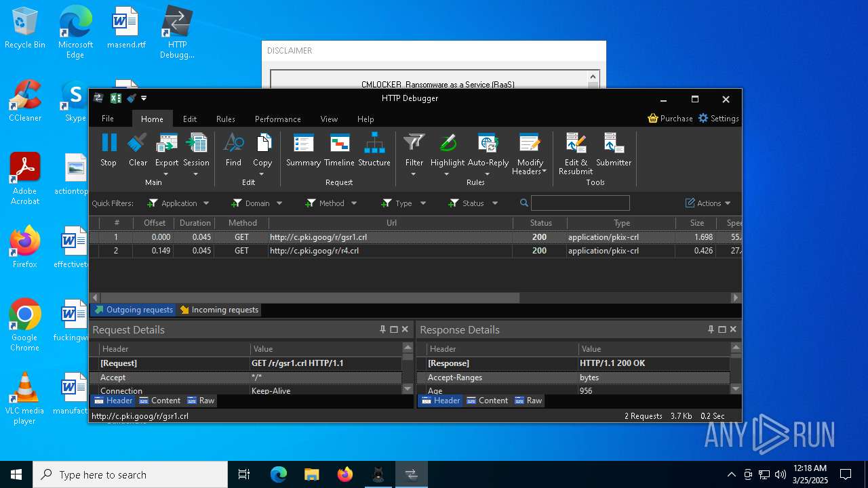Click the quick filter search field

[x=580, y=203]
